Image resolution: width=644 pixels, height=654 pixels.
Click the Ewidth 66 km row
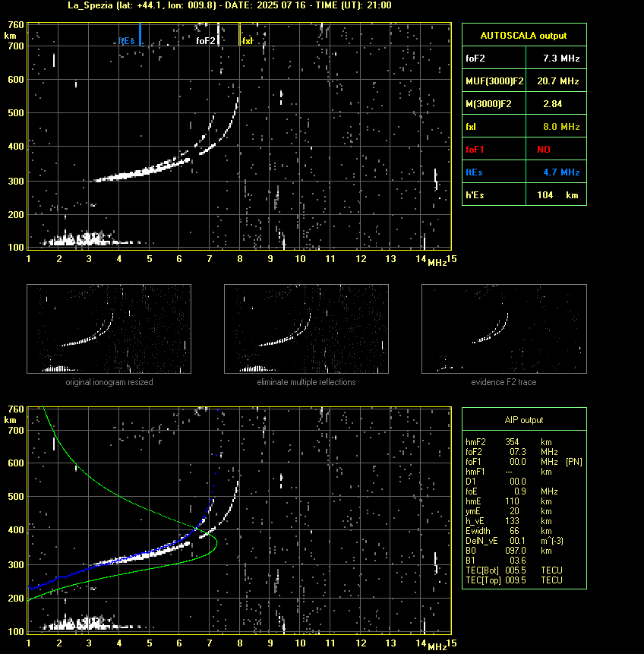coord(509,531)
